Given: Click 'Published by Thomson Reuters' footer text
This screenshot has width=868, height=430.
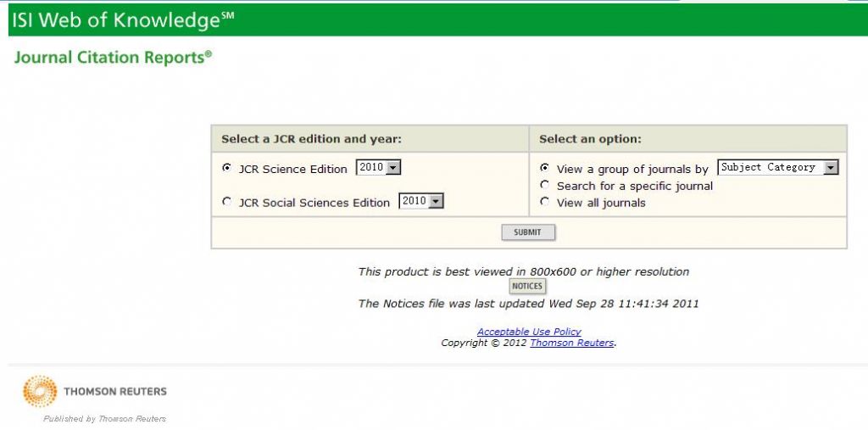Looking at the screenshot, I should click(104, 419).
